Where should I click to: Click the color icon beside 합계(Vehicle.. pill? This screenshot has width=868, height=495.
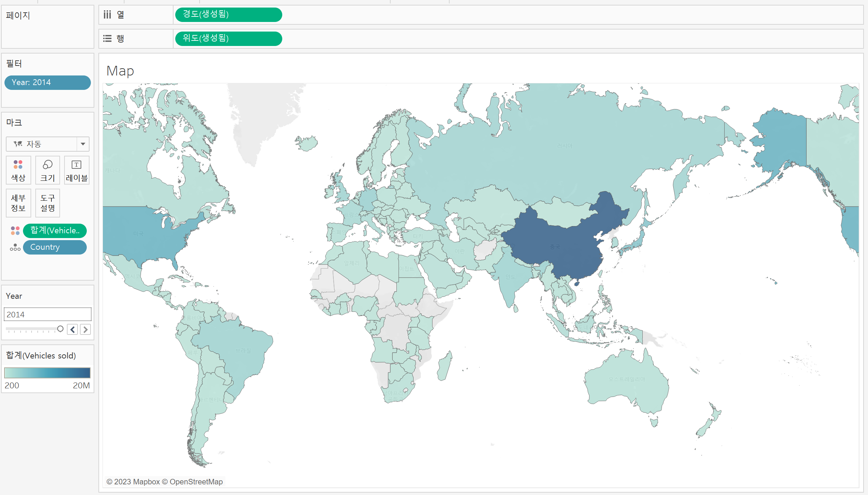tap(15, 231)
